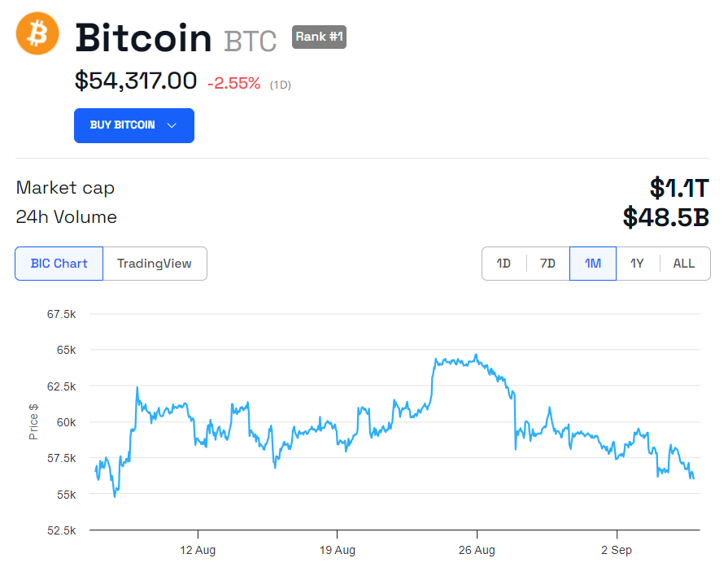Click the orange Bitcoin logo icon
The width and height of the screenshot is (728, 567).
coord(35,35)
